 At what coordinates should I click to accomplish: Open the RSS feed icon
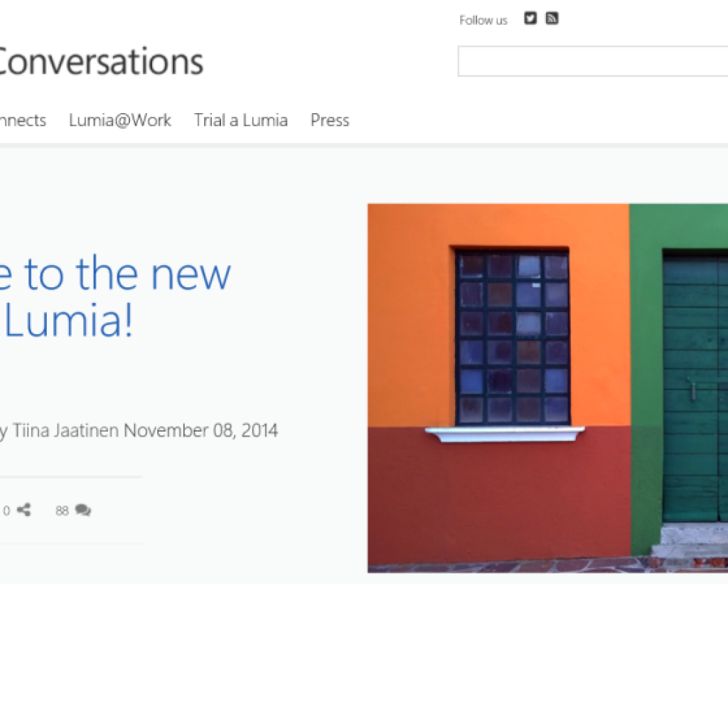tap(552, 18)
